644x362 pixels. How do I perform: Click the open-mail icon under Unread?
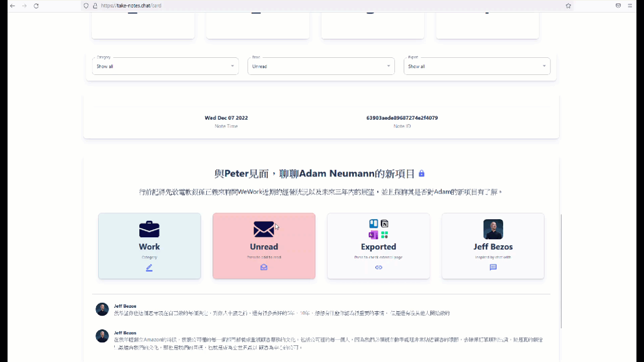tap(264, 267)
